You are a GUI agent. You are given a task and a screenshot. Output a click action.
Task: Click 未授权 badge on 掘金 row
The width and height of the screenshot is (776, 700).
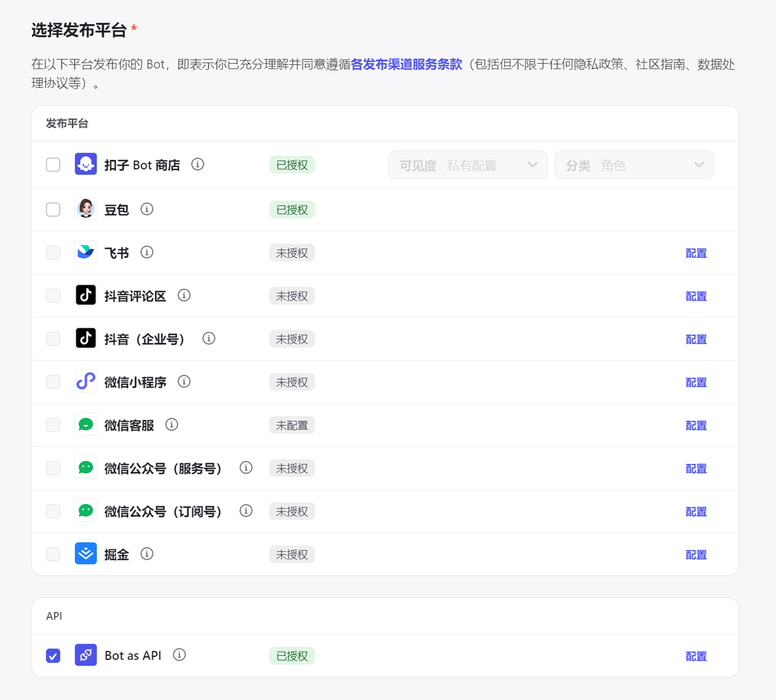[x=292, y=554]
